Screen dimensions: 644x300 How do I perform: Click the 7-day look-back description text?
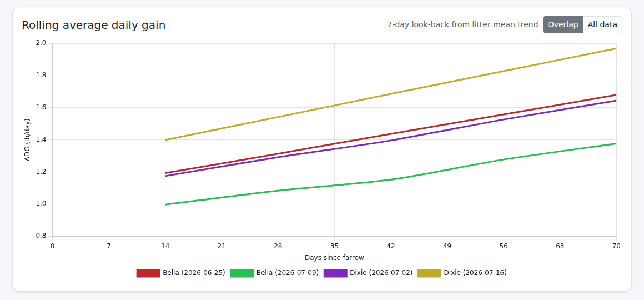(463, 24)
